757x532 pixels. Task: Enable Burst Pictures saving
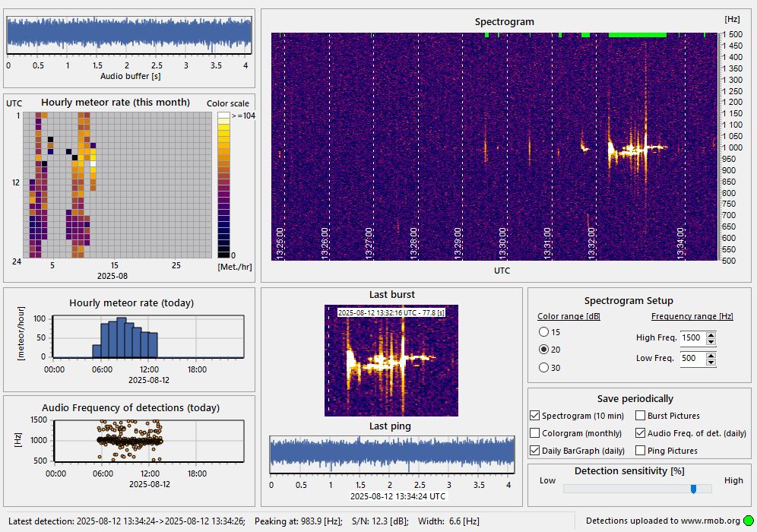640,416
